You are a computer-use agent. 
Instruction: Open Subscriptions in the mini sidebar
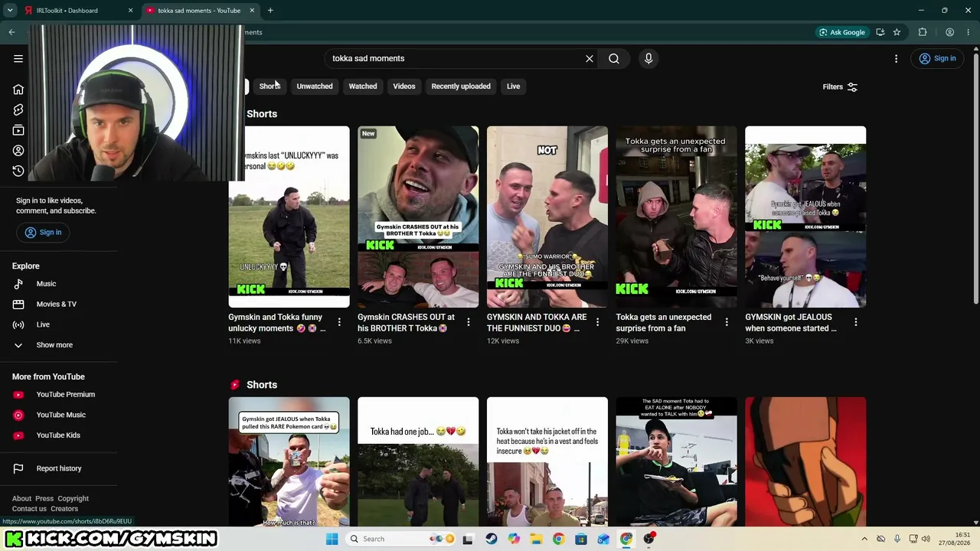(18, 130)
